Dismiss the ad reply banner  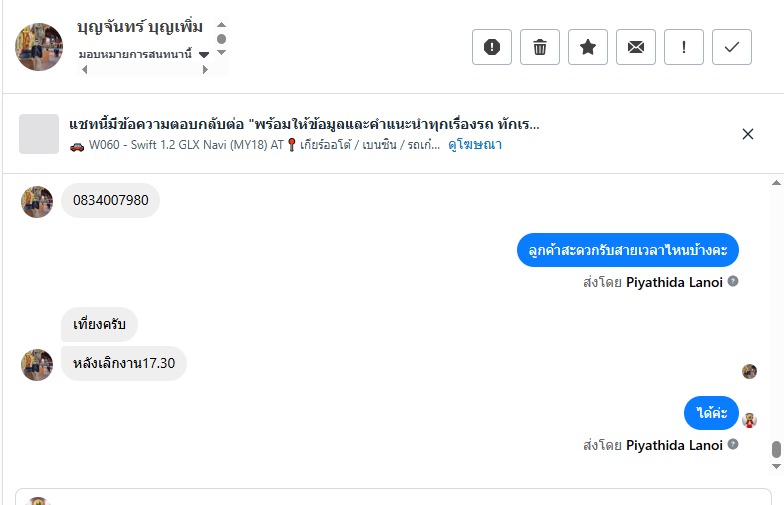748,134
